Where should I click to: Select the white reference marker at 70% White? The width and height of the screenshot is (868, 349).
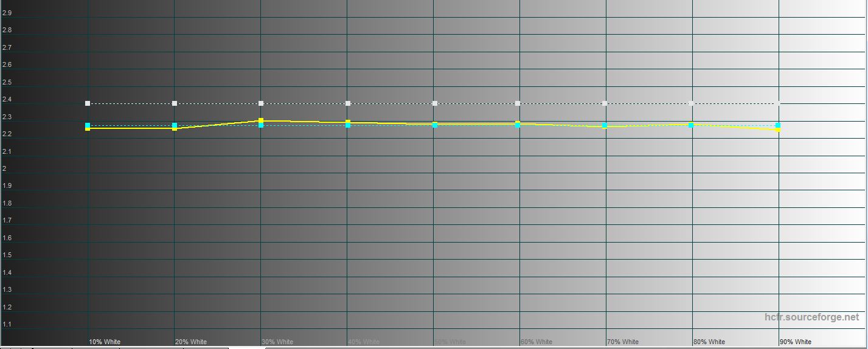[605, 103]
